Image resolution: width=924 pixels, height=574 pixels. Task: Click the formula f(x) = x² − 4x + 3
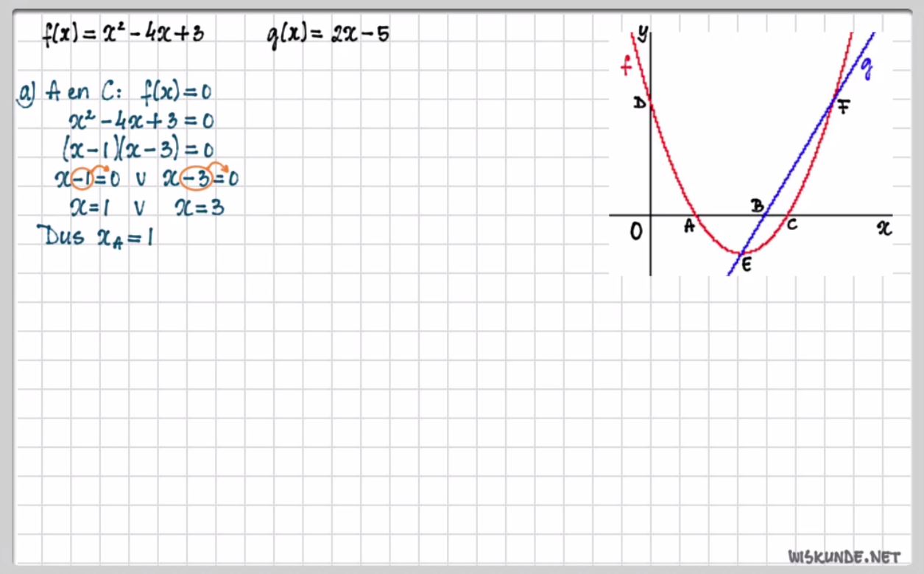tap(123, 35)
